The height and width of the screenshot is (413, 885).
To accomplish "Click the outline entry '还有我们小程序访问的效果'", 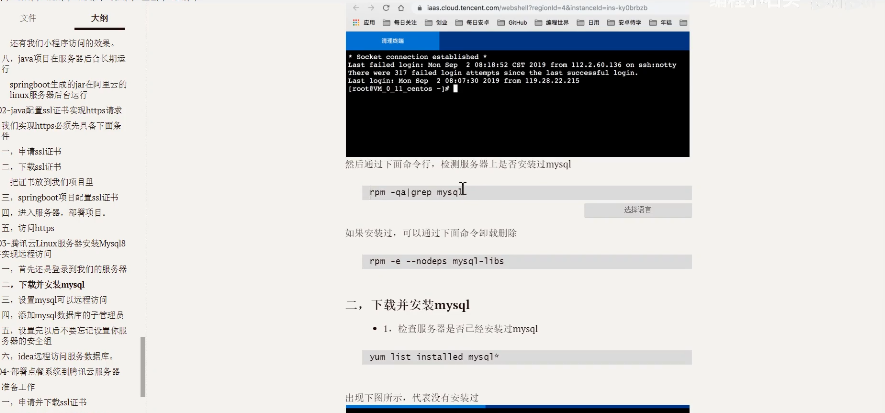I will (62, 43).
